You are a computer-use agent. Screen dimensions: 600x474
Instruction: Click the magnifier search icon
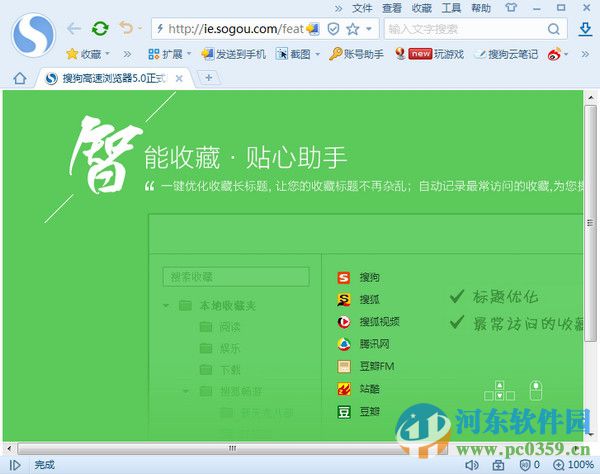pyautogui.click(x=554, y=29)
